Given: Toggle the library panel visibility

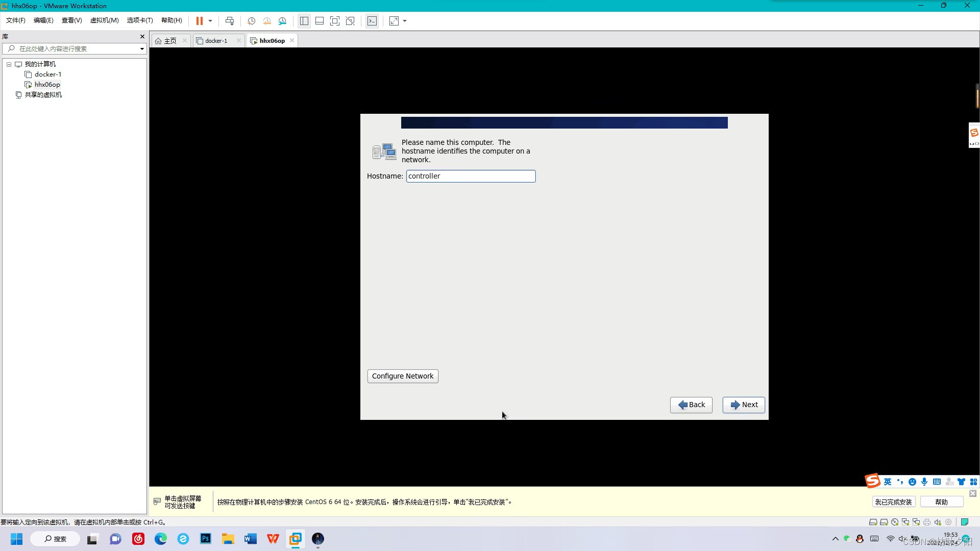Looking at the screenshot, I should (304, 21).
